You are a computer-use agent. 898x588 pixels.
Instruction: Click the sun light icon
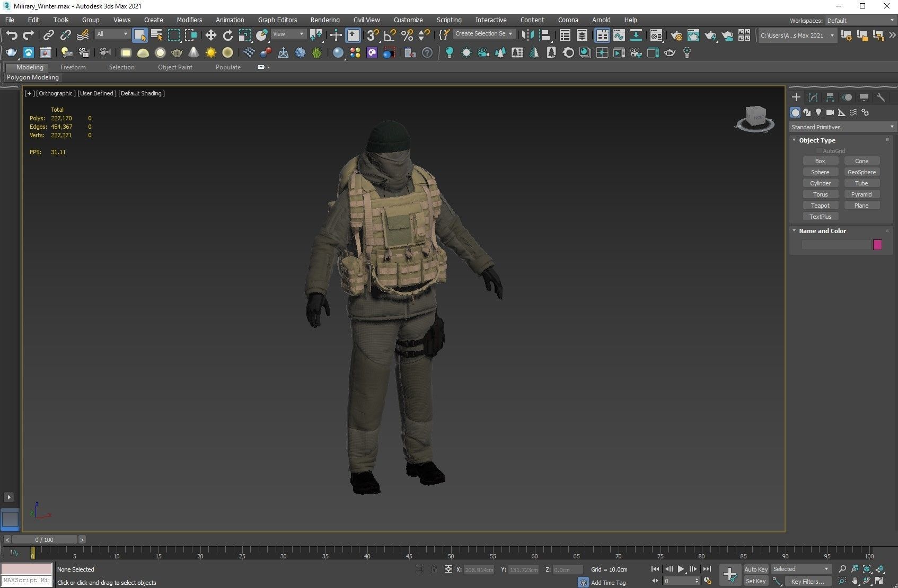(211, 52)
